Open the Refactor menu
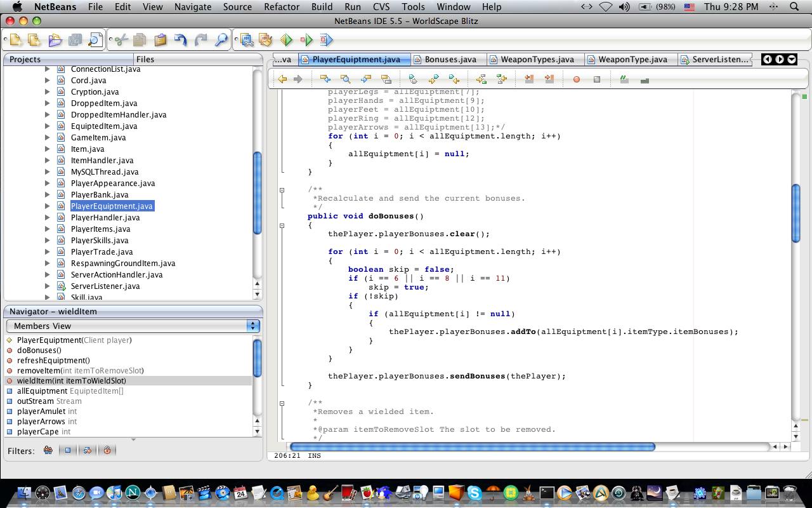The image size is (812, 508). [282, 6]
